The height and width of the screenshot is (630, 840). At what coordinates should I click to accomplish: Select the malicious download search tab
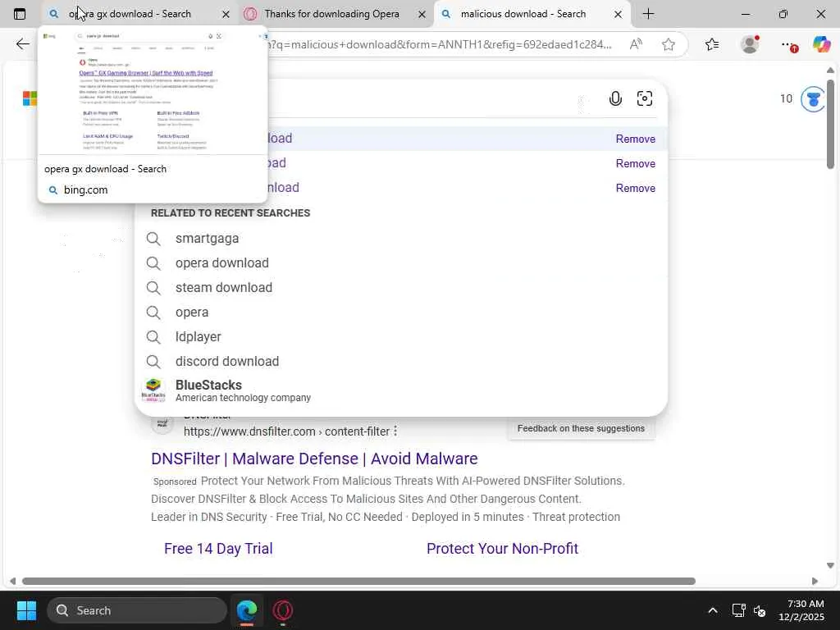pos(523,14)
